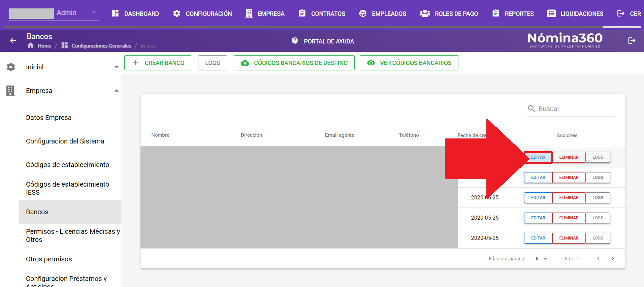Viewport: 644px width, 287px height.
Task: Click the Contratos clipboard icon
Action: [x=302, y=13]
